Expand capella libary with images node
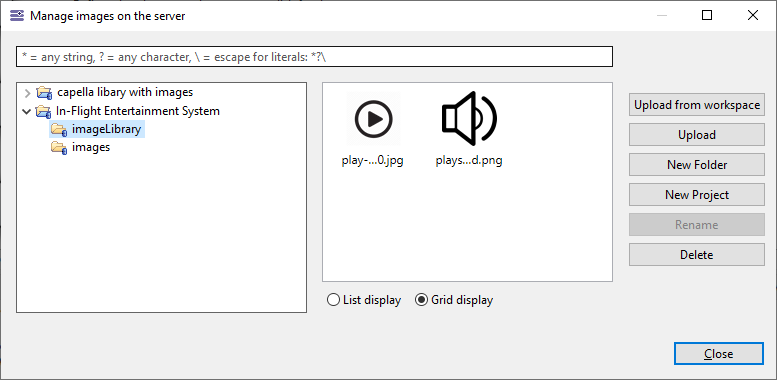Screen dimensions: 777x380 pyautogui.click(x=27, y=93)
